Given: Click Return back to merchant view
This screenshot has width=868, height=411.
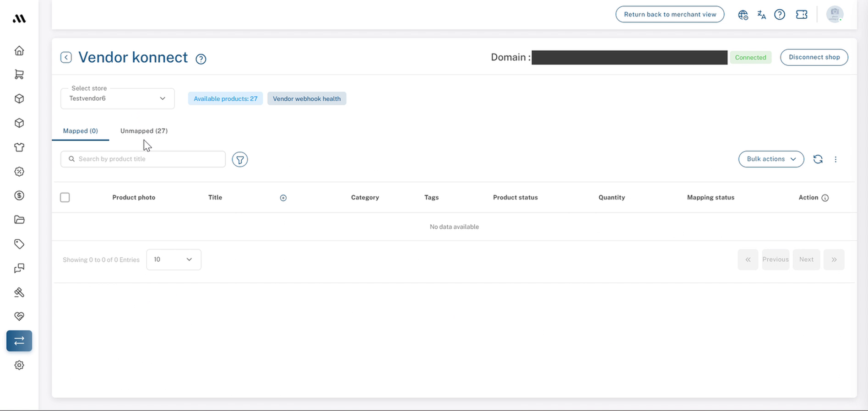Looking at the screenshot, I should [x=670, y=14].
